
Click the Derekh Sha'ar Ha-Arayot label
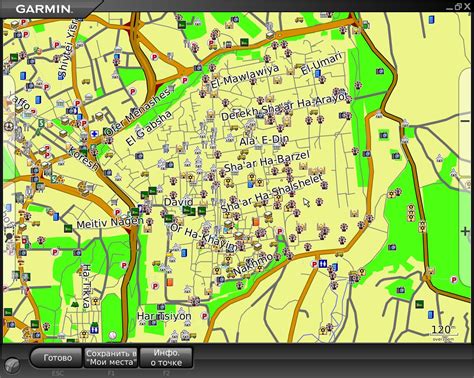[x=284, y=107]
